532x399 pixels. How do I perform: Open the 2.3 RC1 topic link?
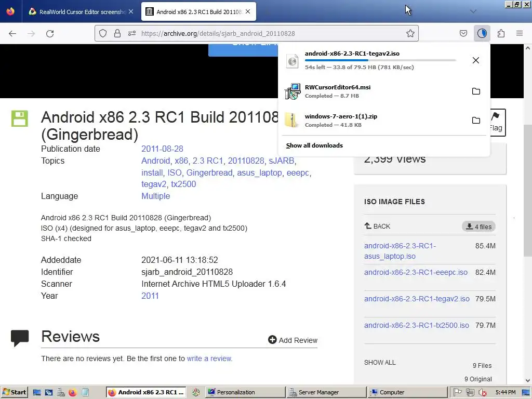point(208,161)
